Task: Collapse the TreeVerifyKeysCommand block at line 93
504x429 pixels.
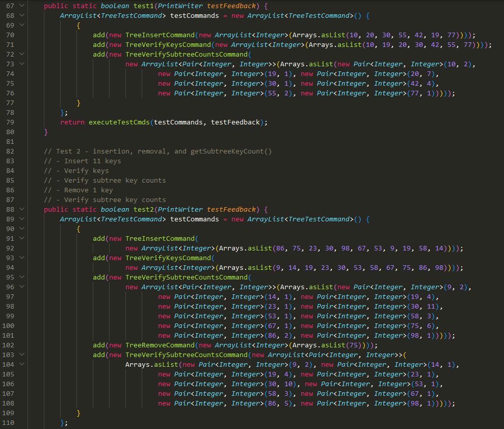Action: click(x=22, y=258)
